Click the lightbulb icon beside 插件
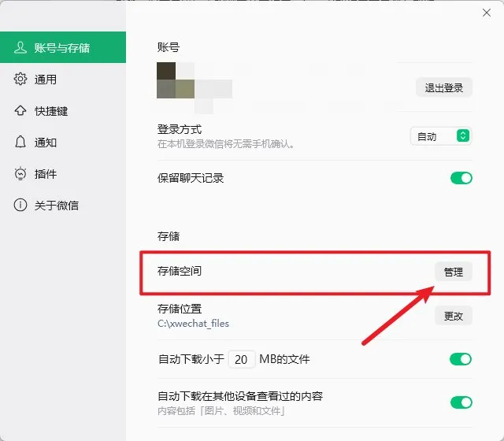 pos(20,173)
